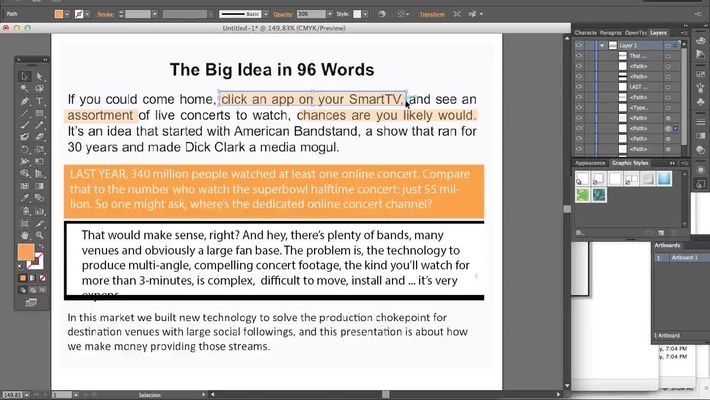710x400 pixels.
Task: Select the Rotate tool
Action: 24,149
